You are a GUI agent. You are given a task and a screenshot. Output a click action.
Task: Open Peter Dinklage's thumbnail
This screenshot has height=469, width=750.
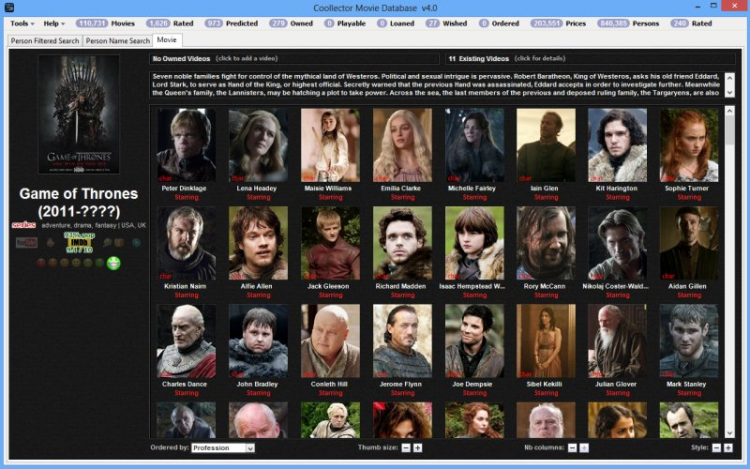coord(186,145)
